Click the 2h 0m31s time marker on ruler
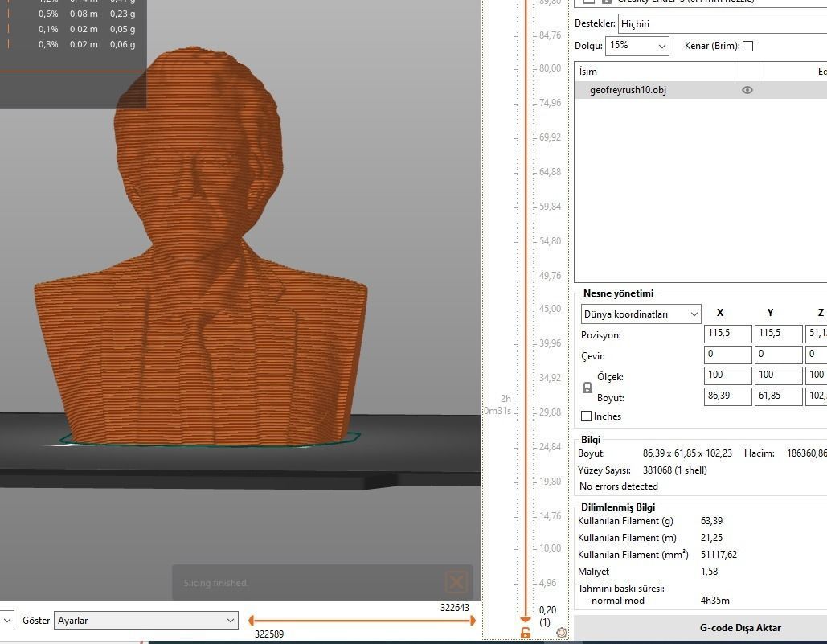Image resolution: width=827 pixels, height=644 pixels. tap(498, 404)
